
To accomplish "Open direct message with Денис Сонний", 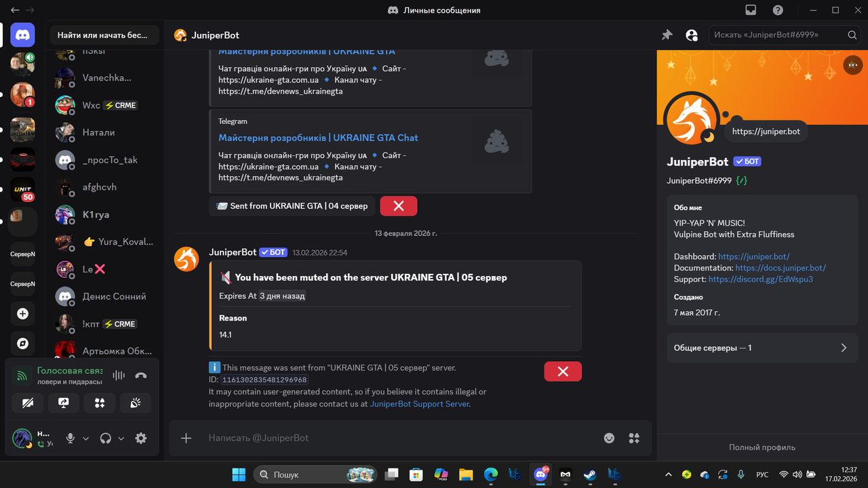I will coord(104,296).
